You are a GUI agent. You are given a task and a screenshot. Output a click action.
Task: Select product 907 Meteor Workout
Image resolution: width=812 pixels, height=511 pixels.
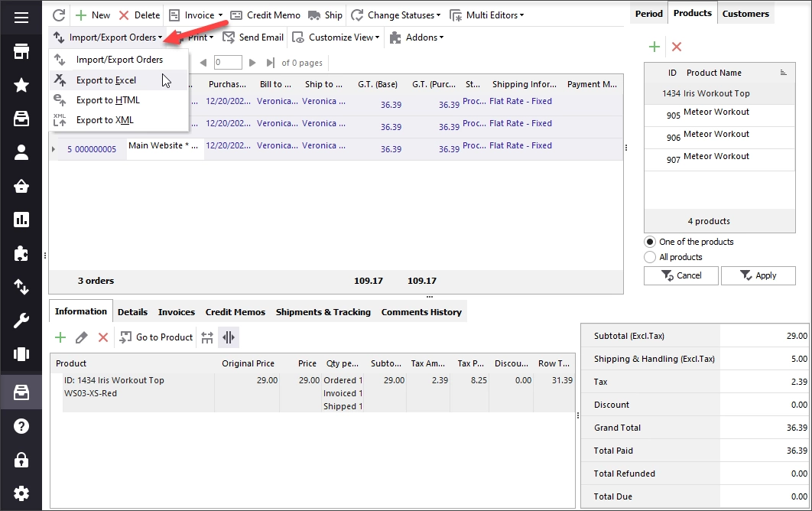(719, 160)
